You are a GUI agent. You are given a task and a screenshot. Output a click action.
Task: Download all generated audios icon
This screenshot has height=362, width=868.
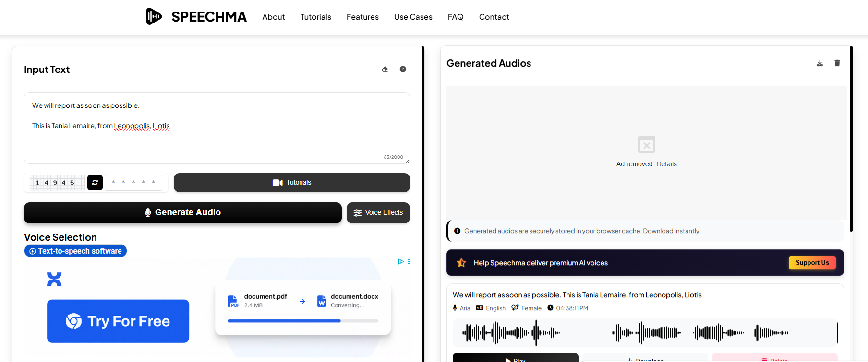pyautogui.click(x=820, y=63)
